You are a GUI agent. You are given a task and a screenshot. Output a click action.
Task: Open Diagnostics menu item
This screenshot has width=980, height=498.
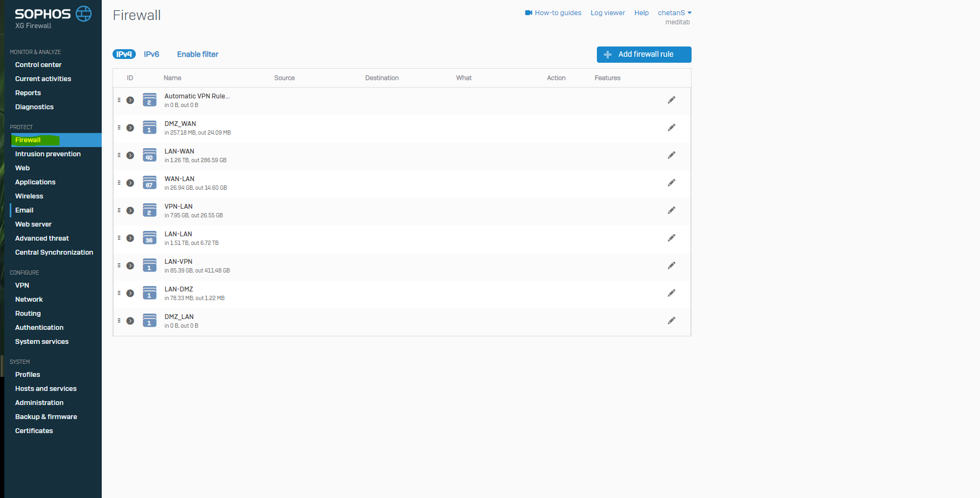click(35, 107)
